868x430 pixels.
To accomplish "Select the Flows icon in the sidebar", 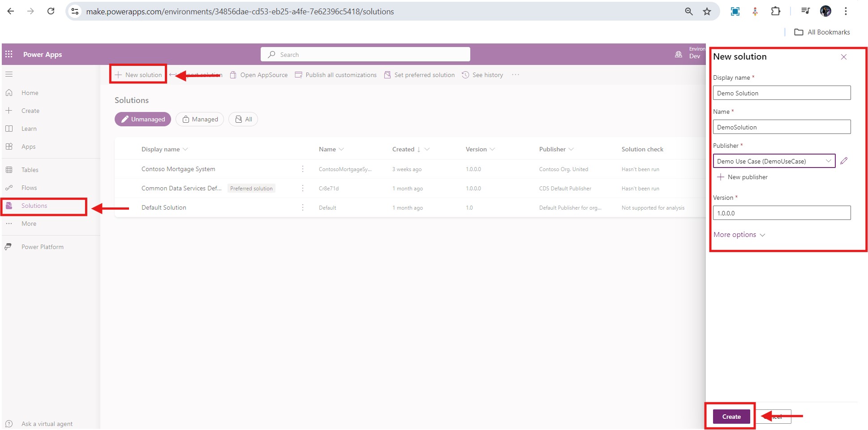I will tap(10, 187).
